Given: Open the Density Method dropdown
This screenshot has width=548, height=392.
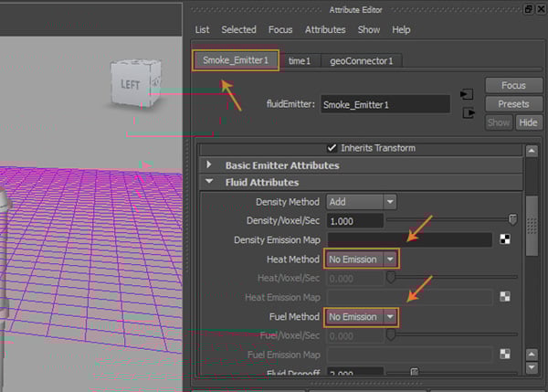Looking at the screenshot, I should (362, 201).
